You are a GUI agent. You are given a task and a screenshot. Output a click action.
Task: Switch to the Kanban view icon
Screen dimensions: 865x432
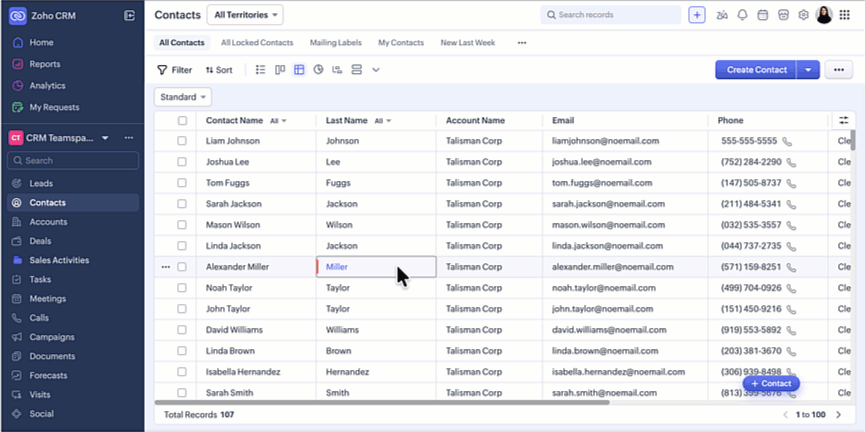(x=280, y=70)
